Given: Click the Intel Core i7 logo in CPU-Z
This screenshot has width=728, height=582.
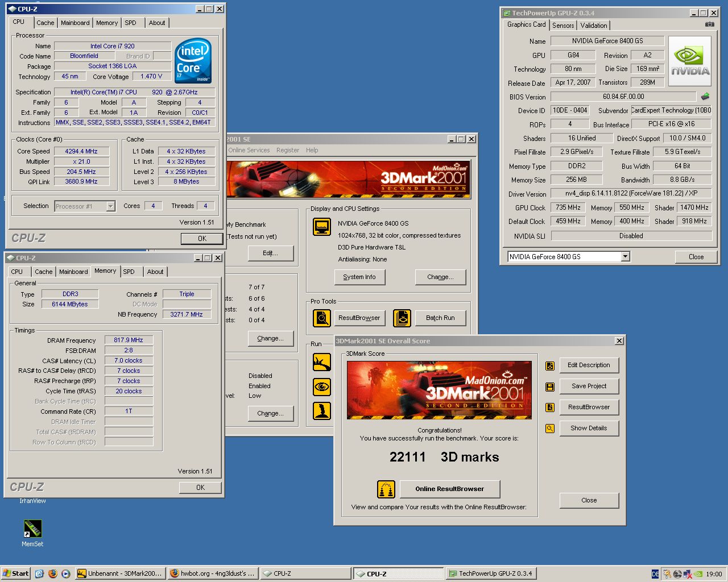Looking at the screenshot, I should 193,61.
